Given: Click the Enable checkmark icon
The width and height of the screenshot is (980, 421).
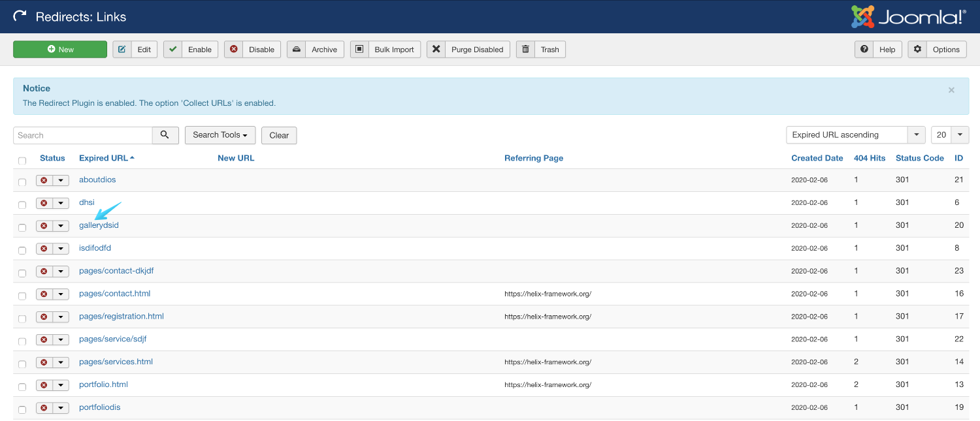Looking at the screenshot, I should point(172,50).
